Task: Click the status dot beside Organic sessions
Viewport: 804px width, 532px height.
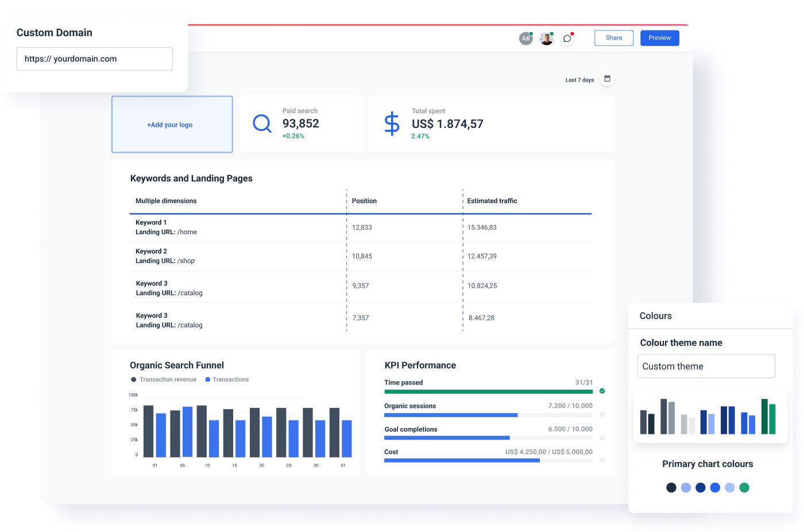Action: point(602,414)
